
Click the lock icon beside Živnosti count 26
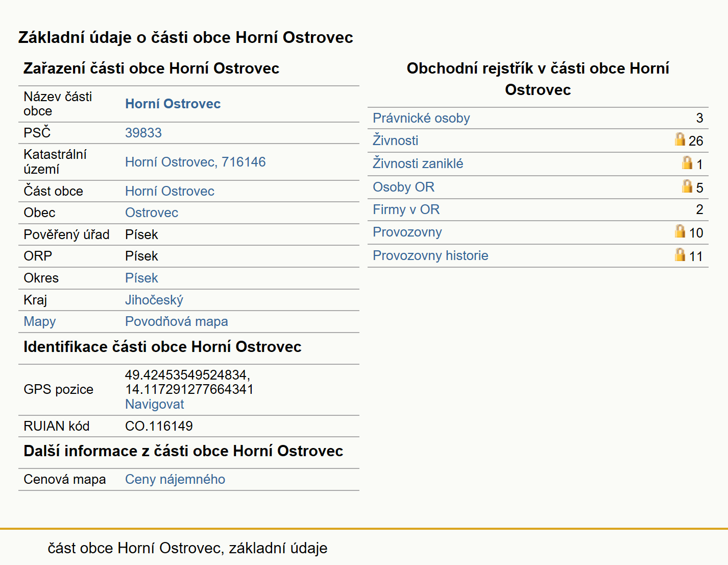680,139
